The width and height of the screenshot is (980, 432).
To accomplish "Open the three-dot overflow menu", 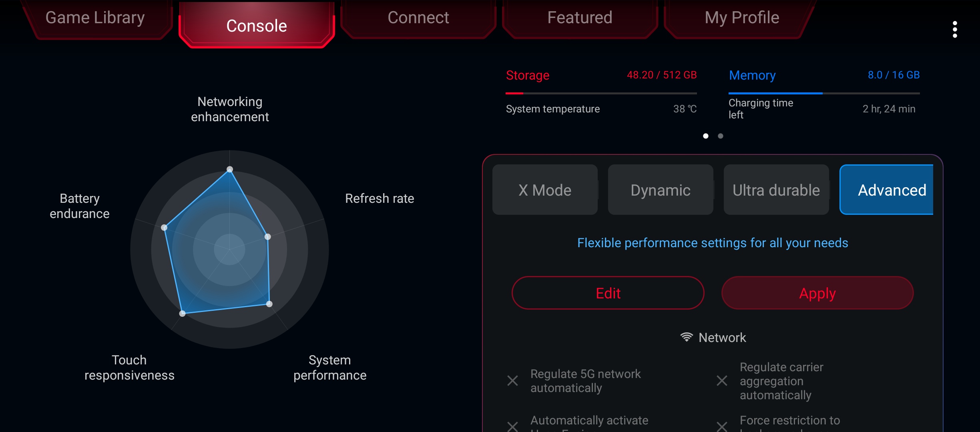I will pos(955,30).
